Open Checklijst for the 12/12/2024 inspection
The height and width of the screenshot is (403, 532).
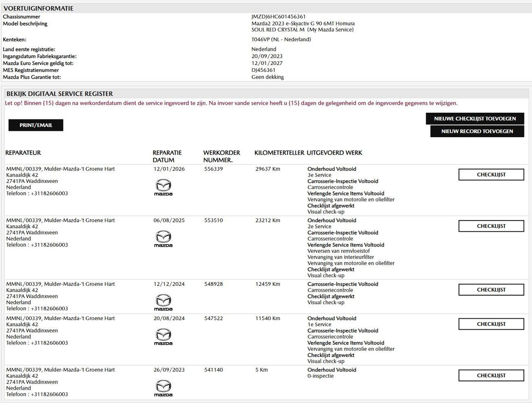[x=491, y=290]
